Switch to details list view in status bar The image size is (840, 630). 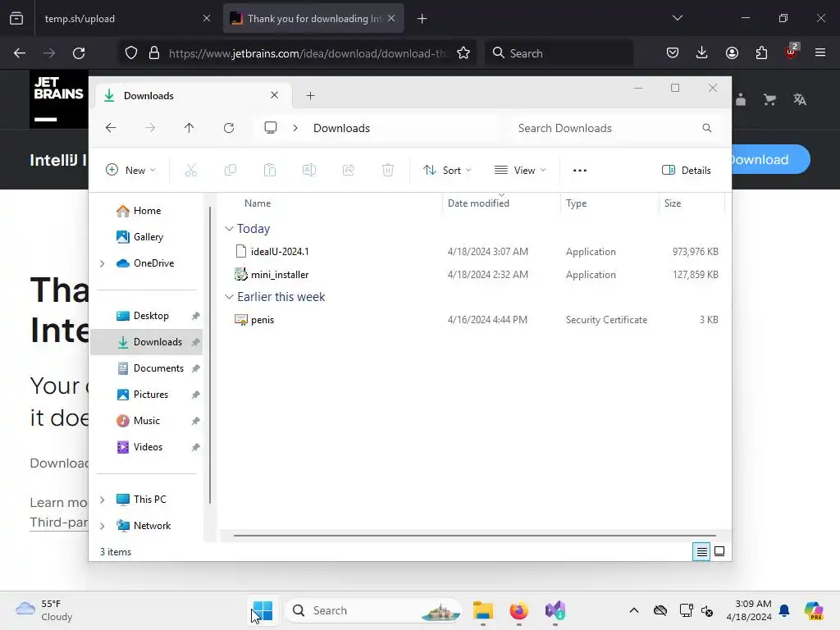(701, 551)
